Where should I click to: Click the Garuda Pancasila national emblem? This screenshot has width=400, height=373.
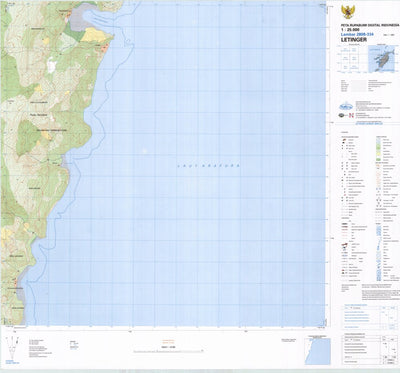coord(347,12)
